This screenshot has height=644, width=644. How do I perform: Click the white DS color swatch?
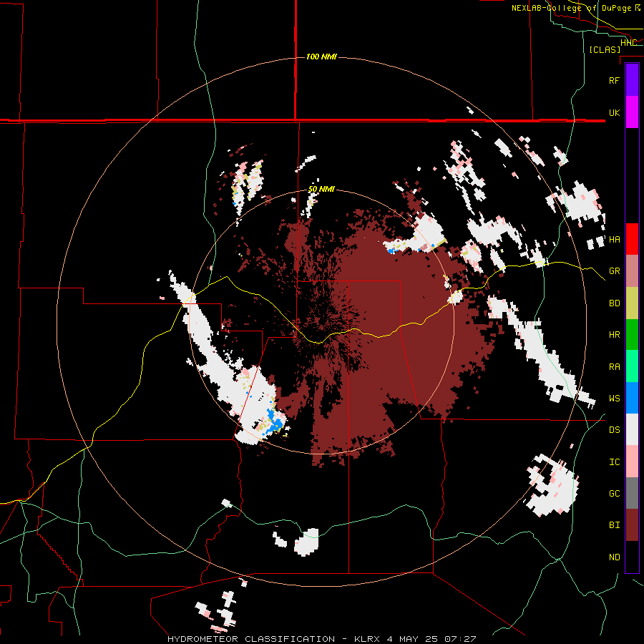[x=632, y=429]
